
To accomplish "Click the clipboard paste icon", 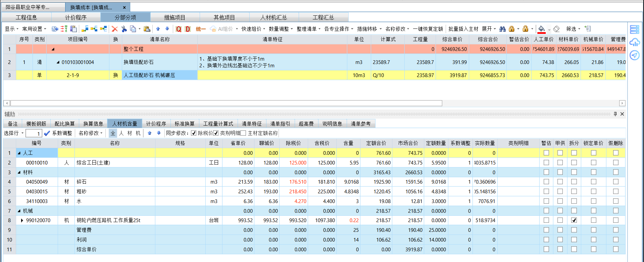I will point(147,29).
